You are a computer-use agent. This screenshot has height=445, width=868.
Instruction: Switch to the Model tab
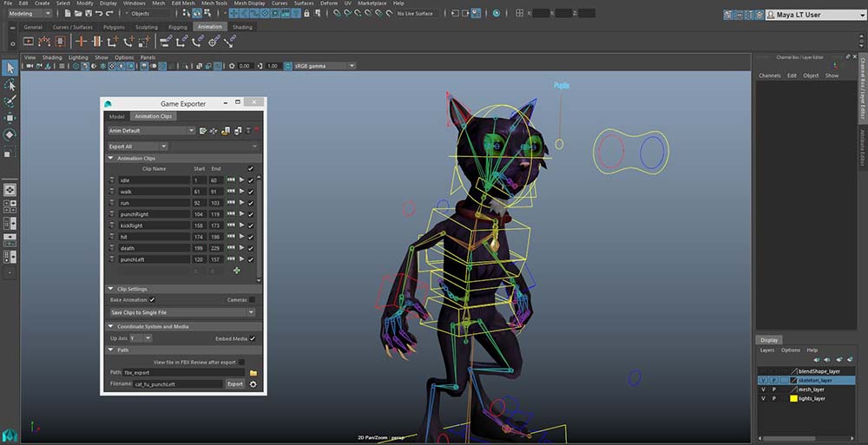pyautogui.click(x=116, y=116)
